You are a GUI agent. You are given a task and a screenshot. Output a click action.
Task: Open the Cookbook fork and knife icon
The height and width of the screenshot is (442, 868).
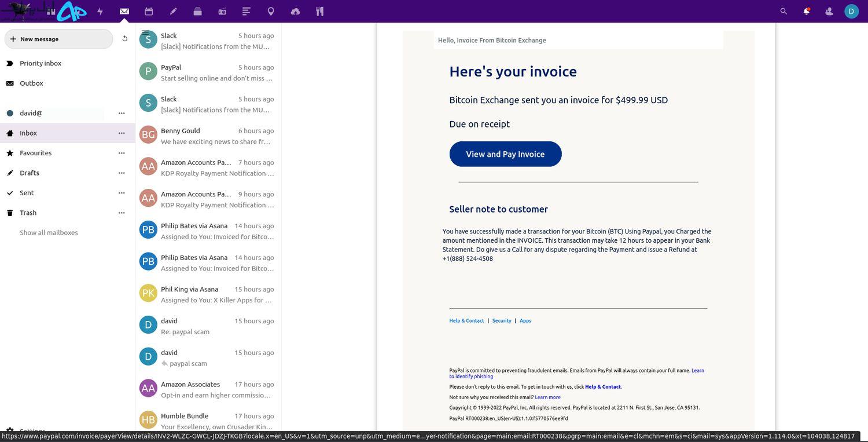(319, 11)
